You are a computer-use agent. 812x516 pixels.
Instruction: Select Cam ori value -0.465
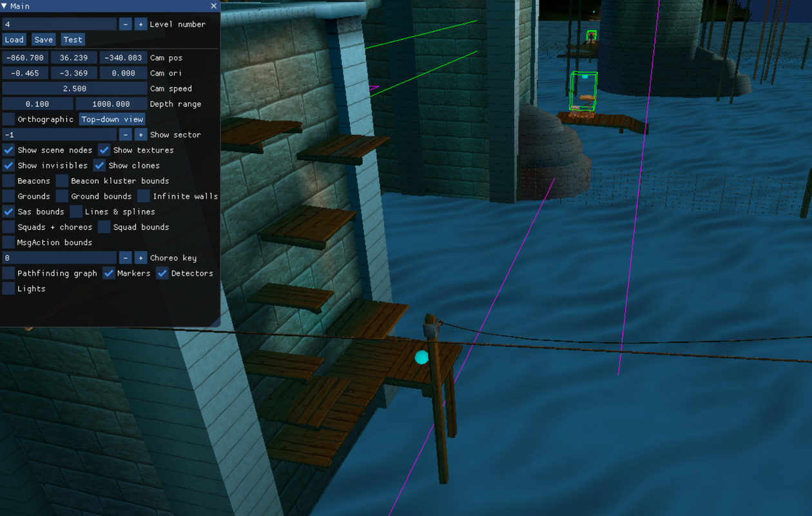coord(25,73)
